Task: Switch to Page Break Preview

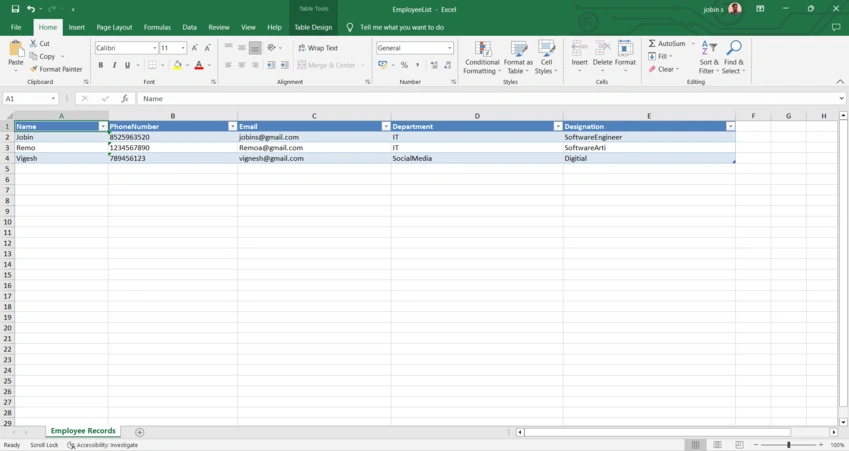Action: [x=739, y=445]
